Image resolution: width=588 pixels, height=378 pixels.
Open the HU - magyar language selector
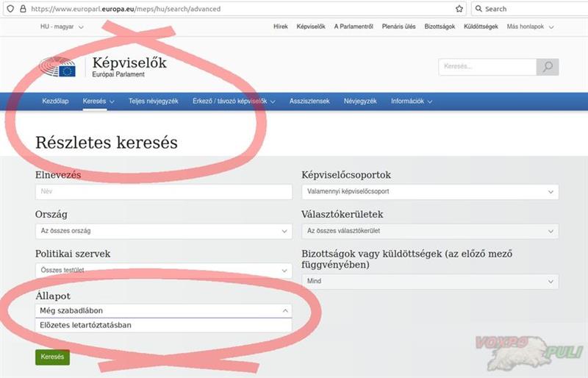[x=62, y=26]
